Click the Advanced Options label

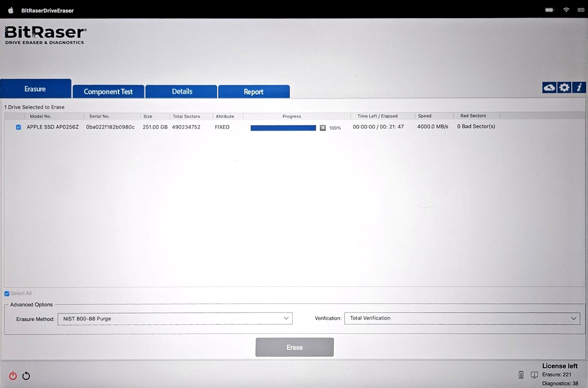click(x=31, y=304)
